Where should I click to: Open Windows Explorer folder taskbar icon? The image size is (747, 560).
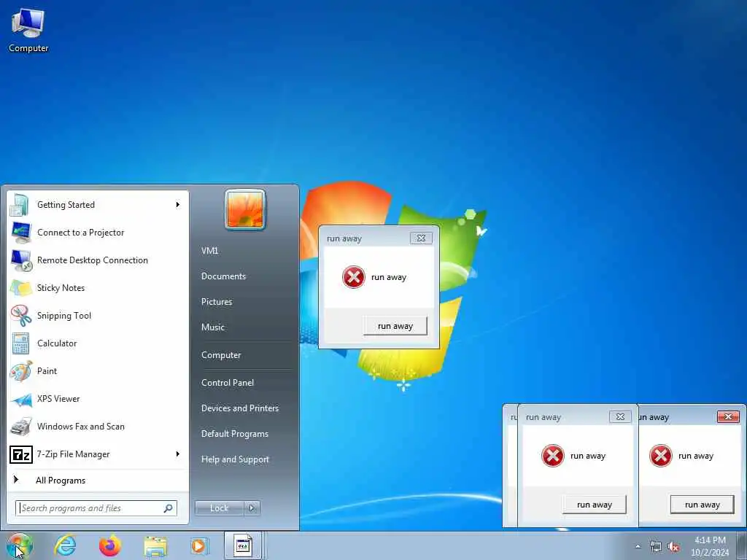(x=155, y=547)
